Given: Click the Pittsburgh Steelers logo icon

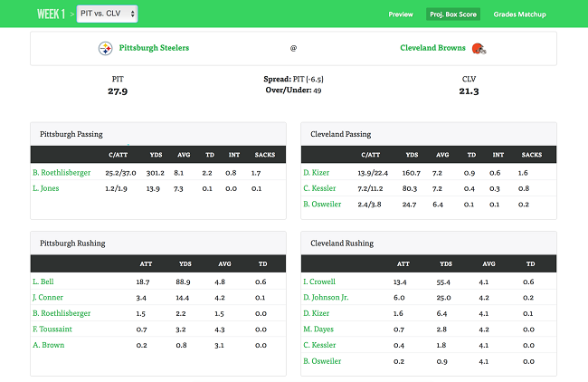Looking at the screenshot, I should click(x=105, y=48).
